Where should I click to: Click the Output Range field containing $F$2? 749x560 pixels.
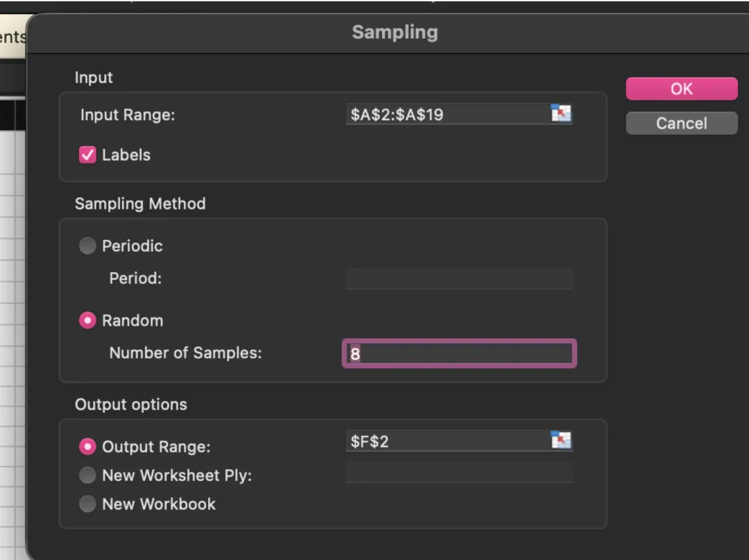click(447, 441)
